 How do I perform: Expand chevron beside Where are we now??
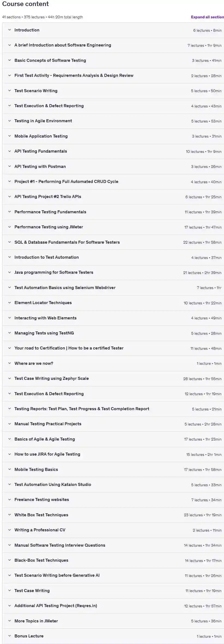point(9,363)
